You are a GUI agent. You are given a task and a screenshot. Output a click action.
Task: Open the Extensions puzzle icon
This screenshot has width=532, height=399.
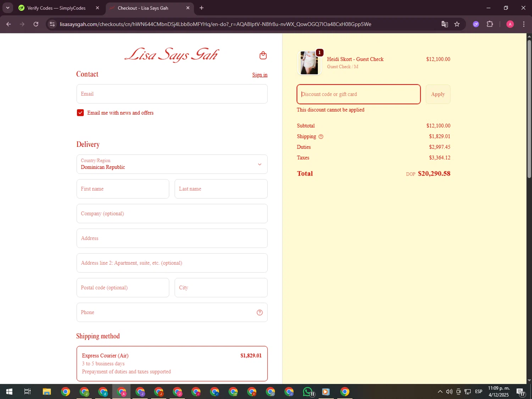pyautogui.click(x=490, y=24)
